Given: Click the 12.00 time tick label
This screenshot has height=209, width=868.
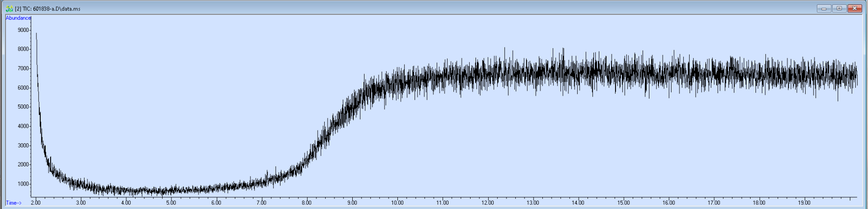Looking at the screenshot, I should (x=488, y=203).
